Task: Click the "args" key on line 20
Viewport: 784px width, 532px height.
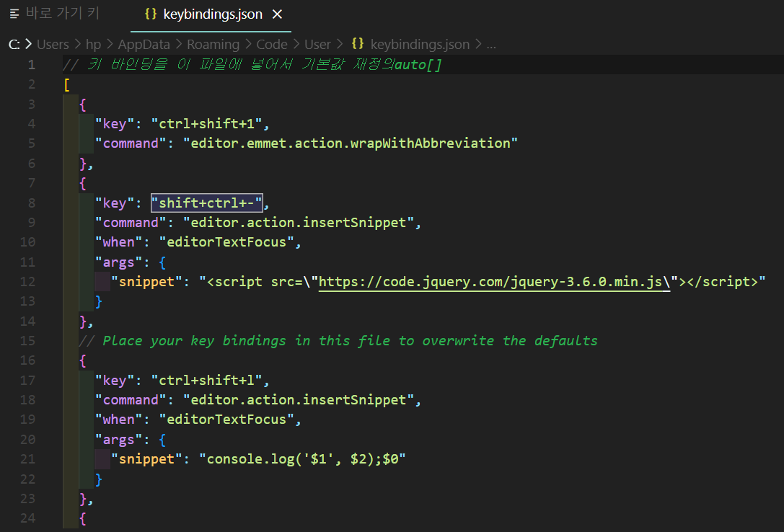Action: pyautogui.click(x=118, y=440)
